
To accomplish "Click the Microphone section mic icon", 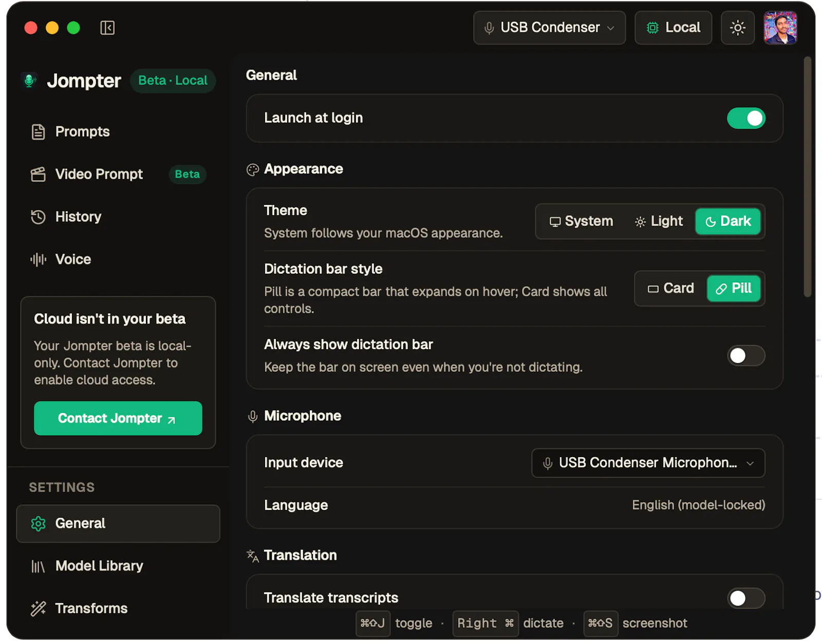I will click(253, 416).
